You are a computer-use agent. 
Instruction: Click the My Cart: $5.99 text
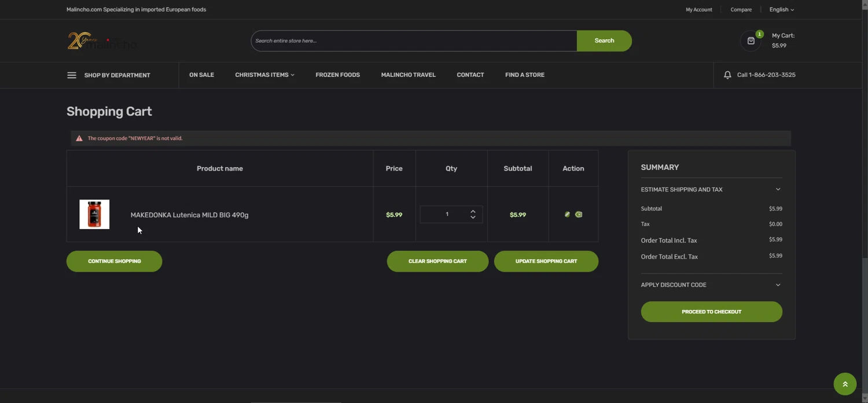[x=783, y=40]
